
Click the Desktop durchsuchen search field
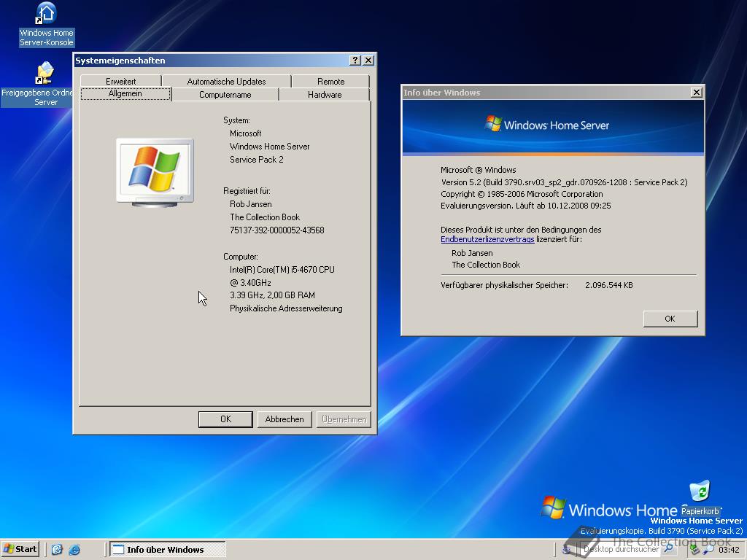pyautogui.click(x=621, y=549)
